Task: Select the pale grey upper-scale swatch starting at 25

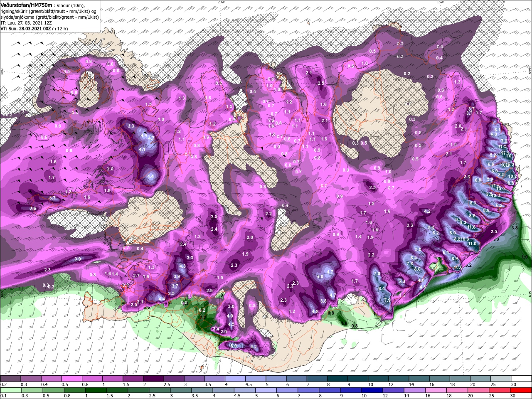Action: coord(500,379)
